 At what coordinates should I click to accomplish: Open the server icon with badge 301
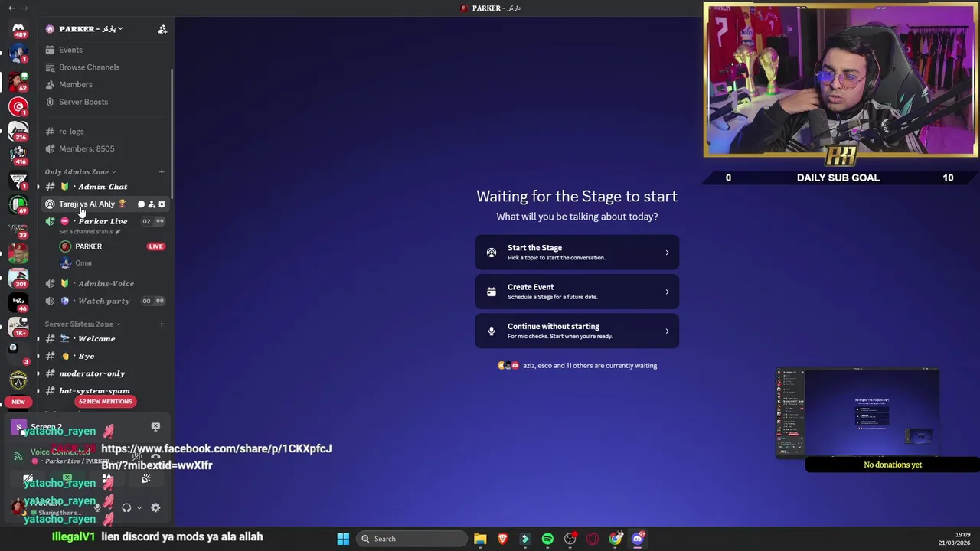click(18, 278)
